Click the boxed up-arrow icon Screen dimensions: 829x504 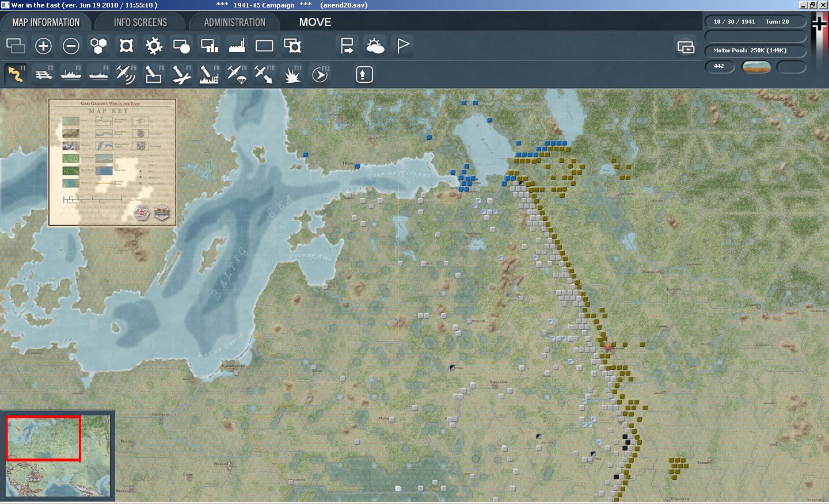tap(364, 74)
